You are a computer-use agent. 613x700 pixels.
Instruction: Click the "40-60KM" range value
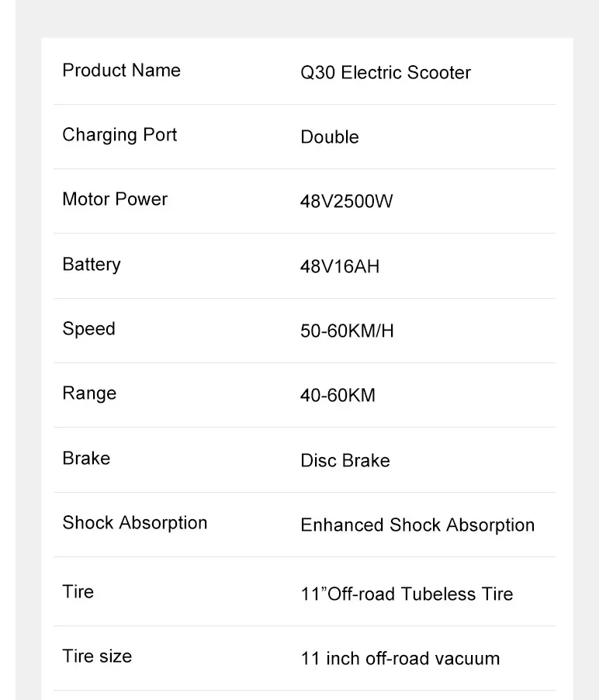[x=338, y=396]
